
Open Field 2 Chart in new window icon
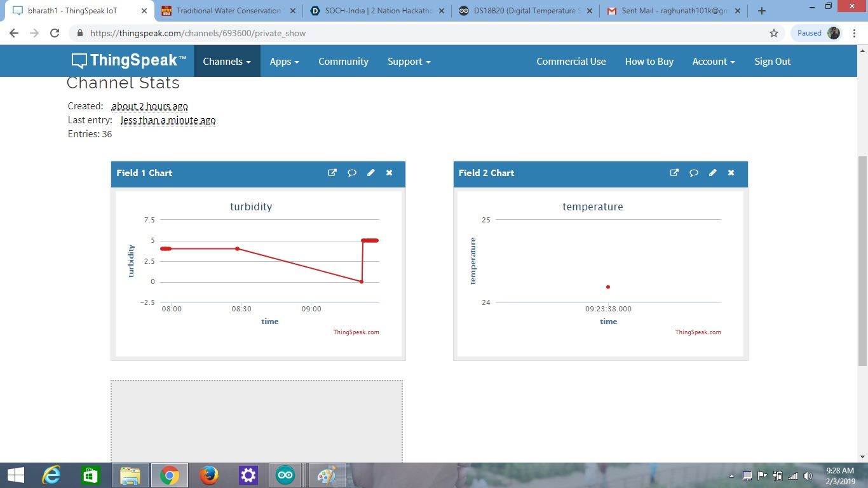coord(674,173)
